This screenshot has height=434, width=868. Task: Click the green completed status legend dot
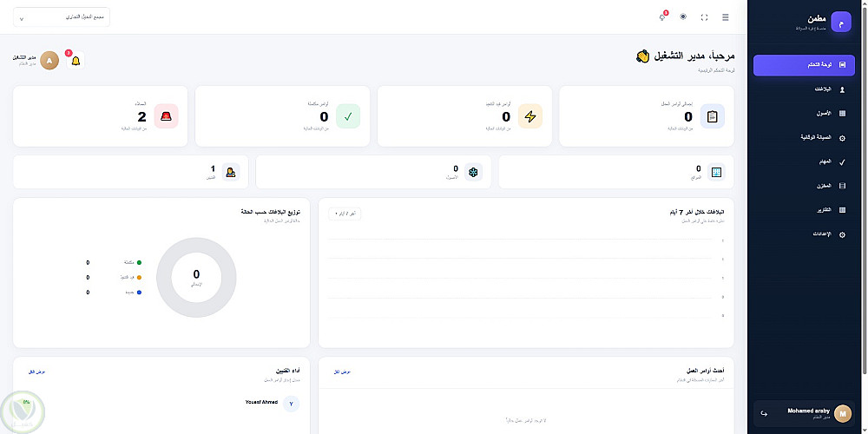[139, 262]
